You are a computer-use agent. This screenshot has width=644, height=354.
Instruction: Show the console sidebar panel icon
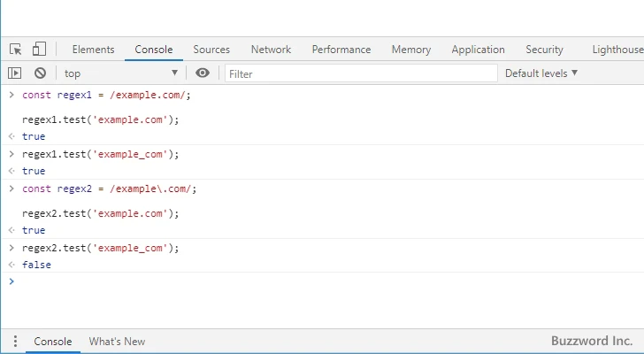pos(15,73)
